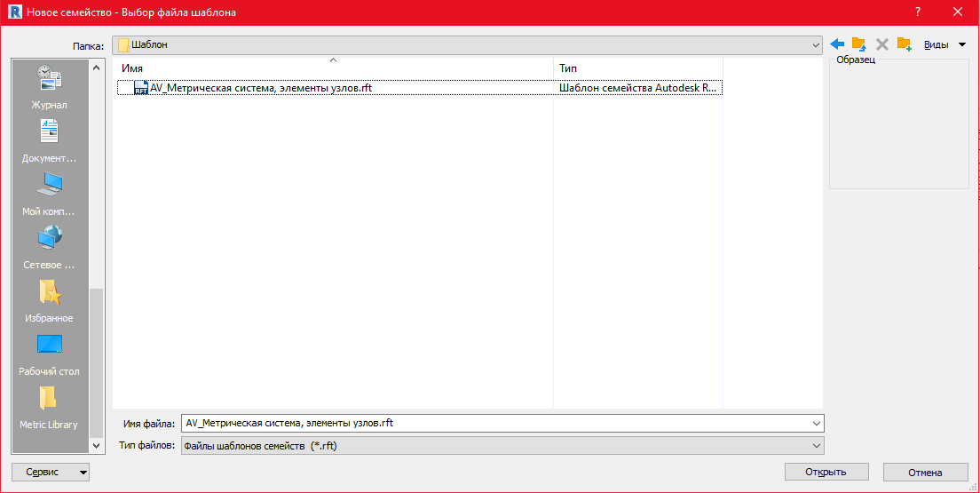The height and width of the screenshot is (493, 980).
Task: Go up one folder level
Action: (x=859, y=44)
